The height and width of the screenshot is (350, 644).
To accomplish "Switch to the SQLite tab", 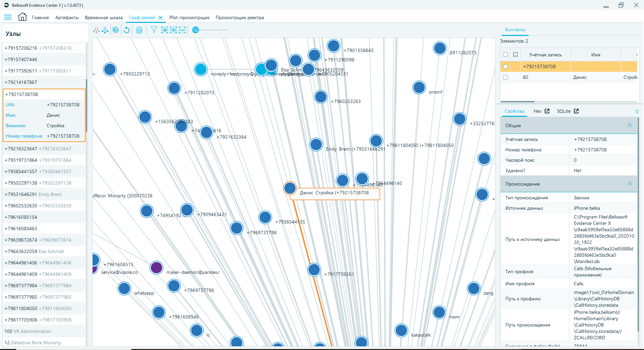I will tap(563, 111).
